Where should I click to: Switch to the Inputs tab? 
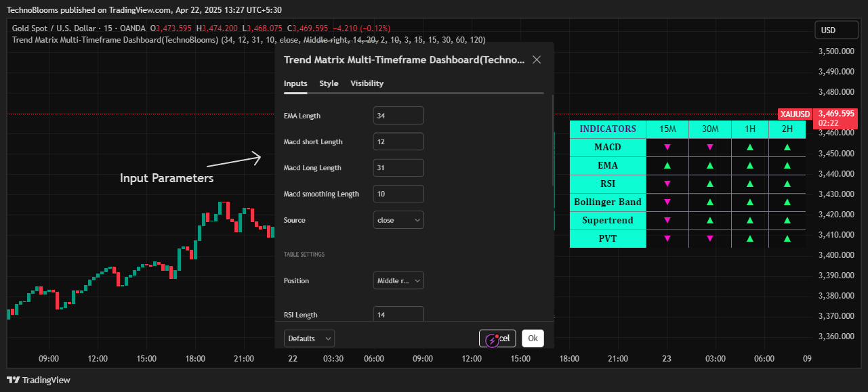pos(295,83)
